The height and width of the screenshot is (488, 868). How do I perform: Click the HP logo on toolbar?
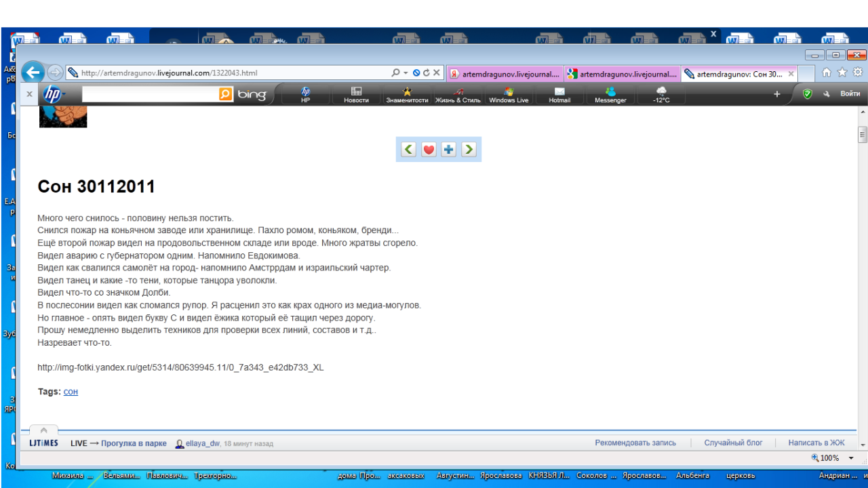pyautogui.click(x=52, y=94)
